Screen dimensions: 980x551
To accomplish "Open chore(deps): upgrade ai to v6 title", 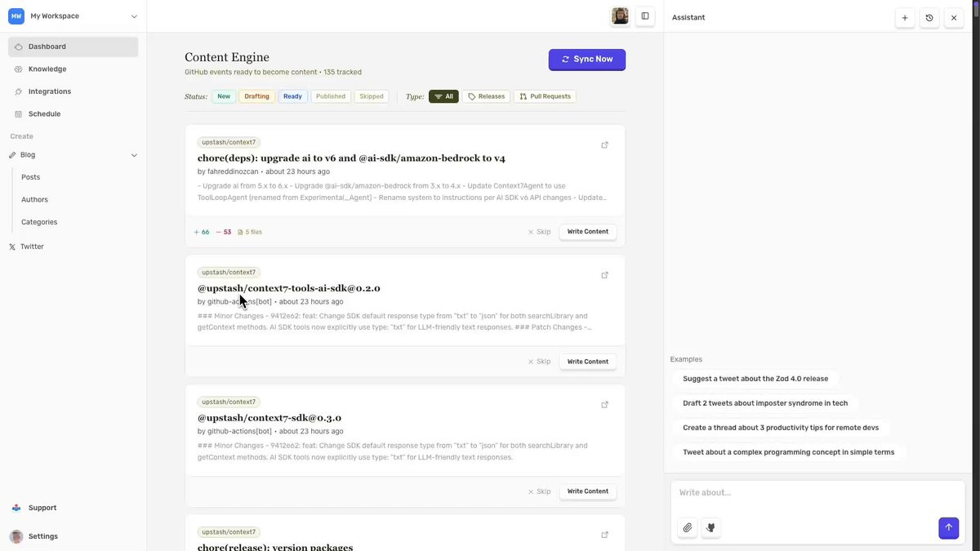I will click(351, 158).
